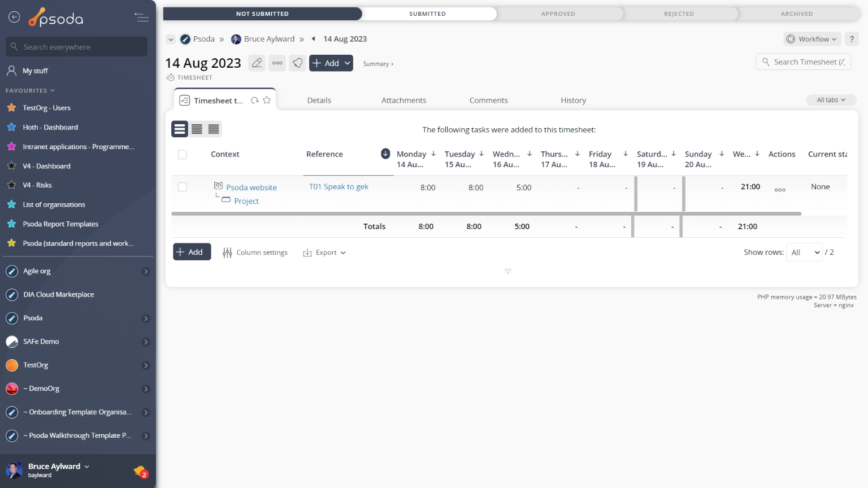Collapse the sidebar menu icon

(142, 18)
